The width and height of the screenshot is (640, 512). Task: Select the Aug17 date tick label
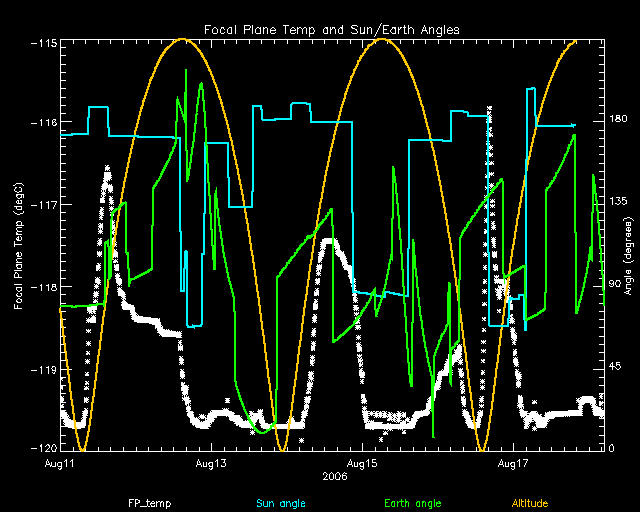513,464
